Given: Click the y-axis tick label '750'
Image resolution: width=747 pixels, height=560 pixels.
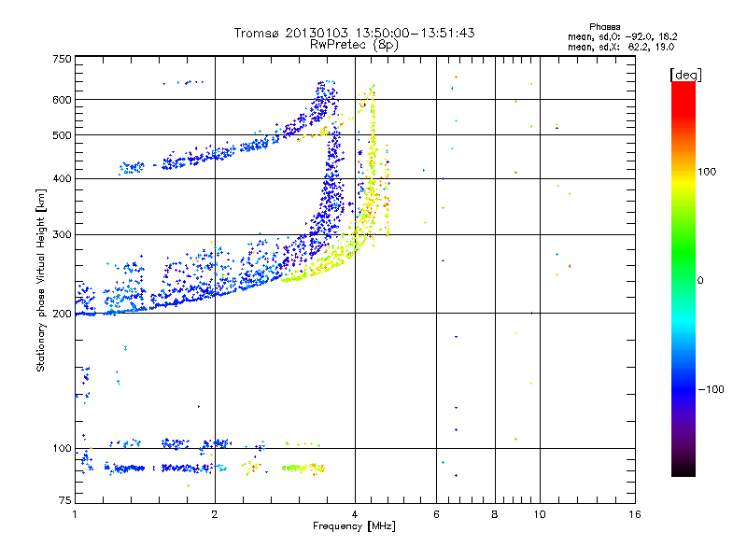Looking at the screenshot, I should tap(62, 59).
